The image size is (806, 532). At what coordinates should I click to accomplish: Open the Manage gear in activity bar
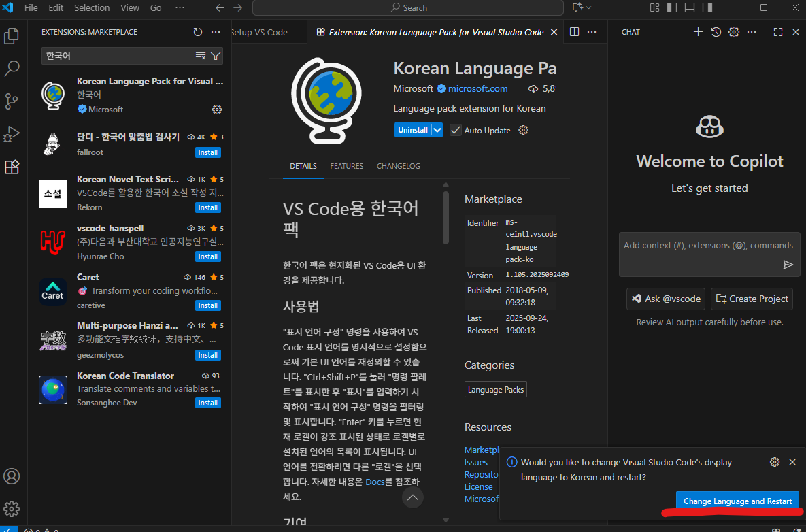(x=12, y=508)
